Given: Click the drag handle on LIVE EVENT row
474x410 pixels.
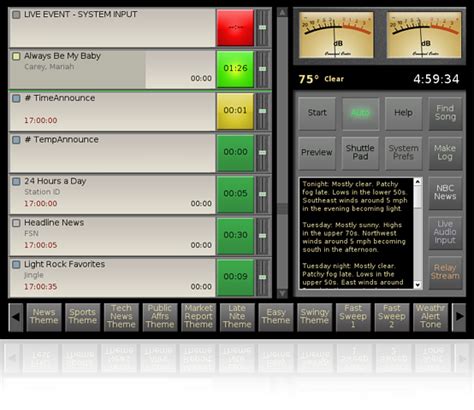Looking at the screenshot, I should 263,27.
